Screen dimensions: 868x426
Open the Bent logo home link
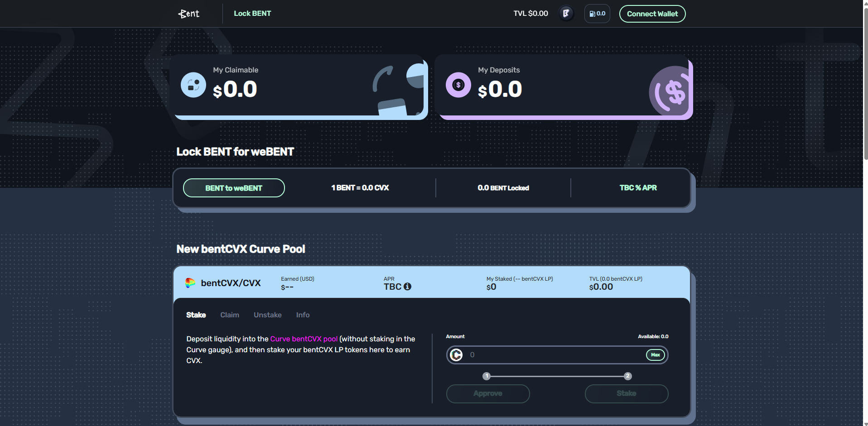coord(188,14)
